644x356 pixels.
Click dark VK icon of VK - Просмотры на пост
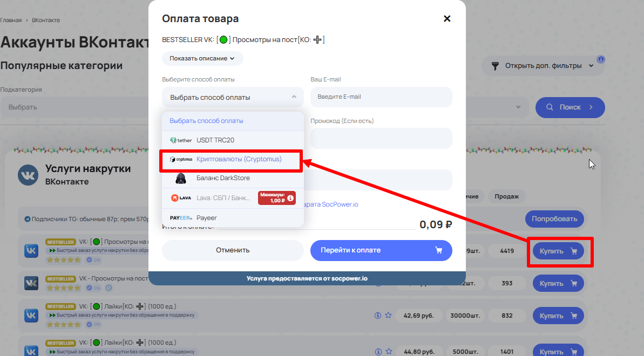coord(31,283)
